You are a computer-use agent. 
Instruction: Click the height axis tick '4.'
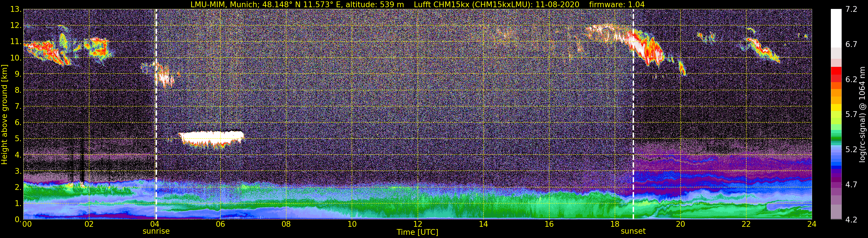tap(18, 155)
